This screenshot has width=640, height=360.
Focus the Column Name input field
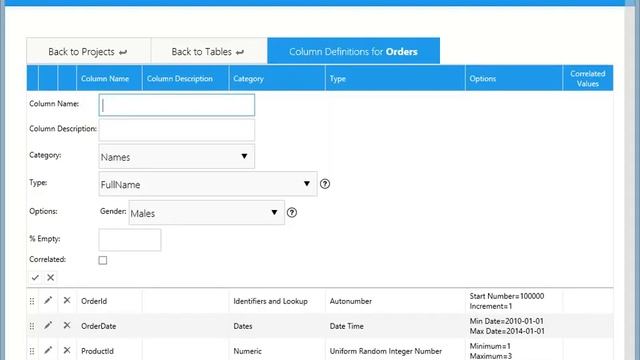coord(177,105)
